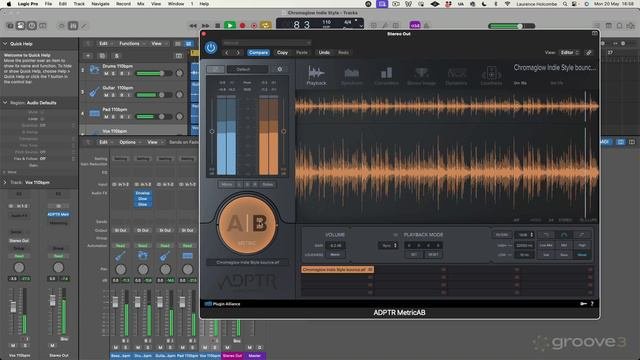Open MetricAB settings gear icon
This screenshot has height=360, width=640.
point(280,69)
